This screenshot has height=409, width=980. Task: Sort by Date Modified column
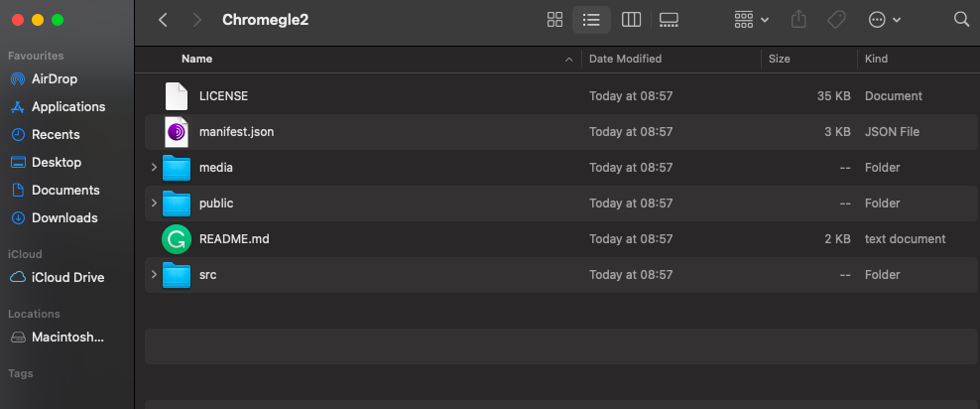[625, 59]
